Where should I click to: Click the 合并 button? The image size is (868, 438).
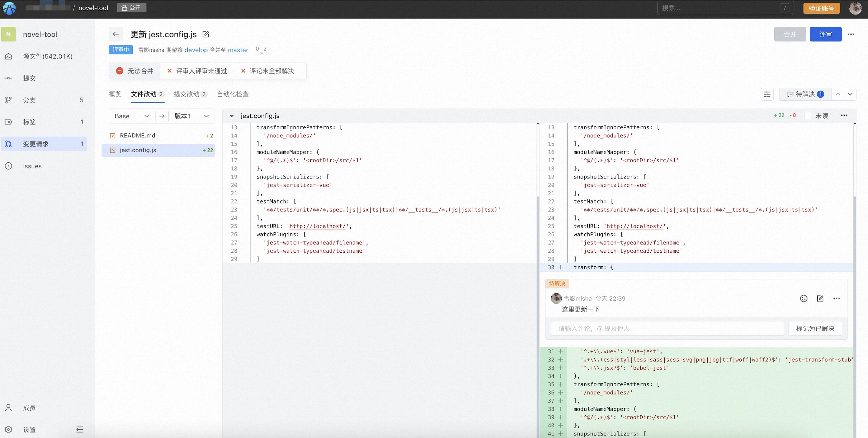790,34
